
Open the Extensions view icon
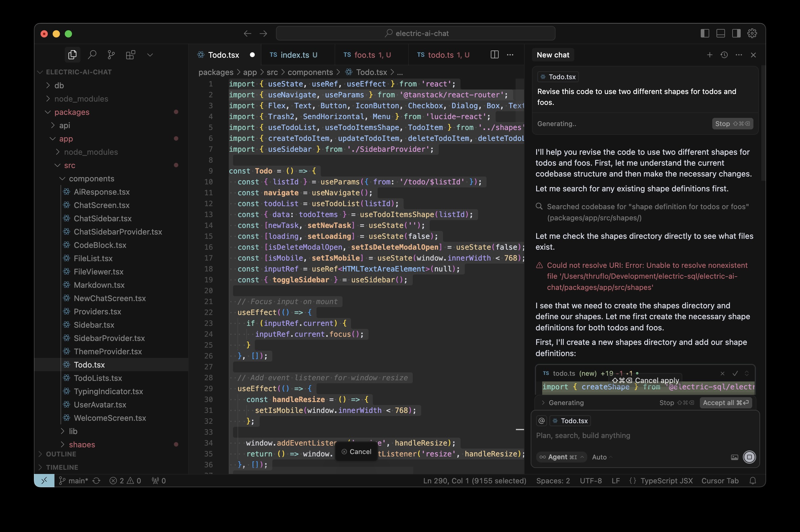(x=130, y=55)
